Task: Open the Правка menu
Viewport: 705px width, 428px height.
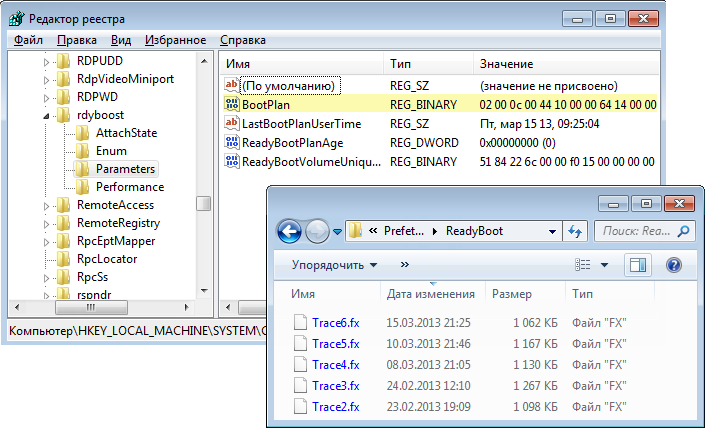Action: coord(76,40)
